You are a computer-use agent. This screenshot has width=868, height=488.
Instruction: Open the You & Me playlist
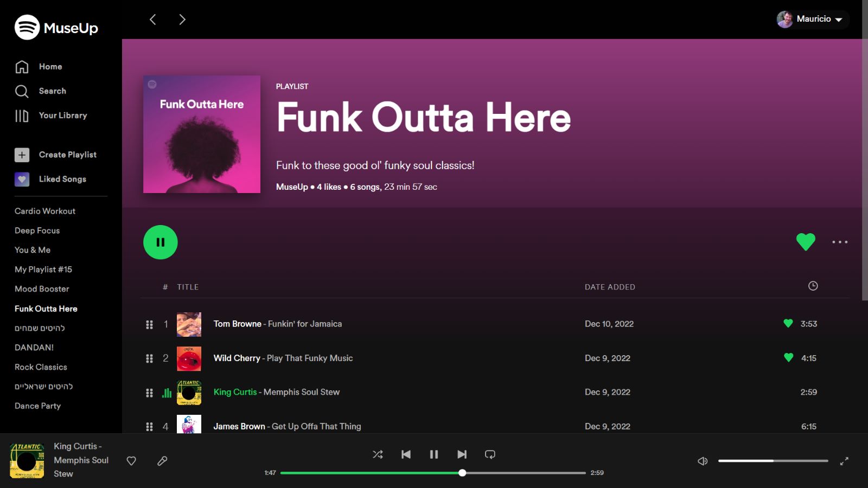[x=33, y=250]
